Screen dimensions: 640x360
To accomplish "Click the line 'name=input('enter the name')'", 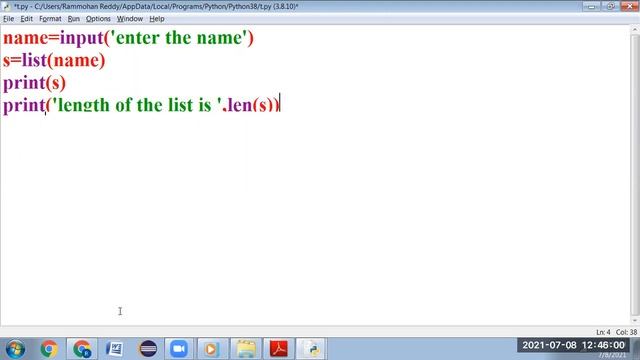I will (x=129, y=38).
